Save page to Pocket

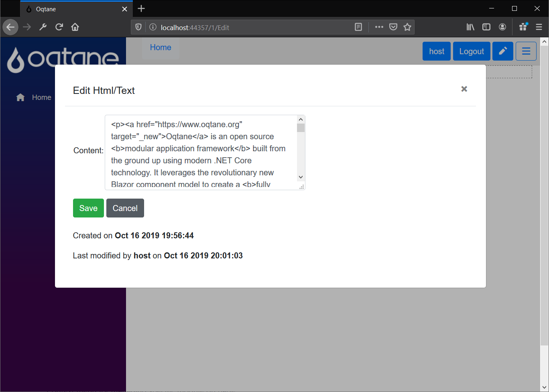pyautogui.click(x=393, y=27)
